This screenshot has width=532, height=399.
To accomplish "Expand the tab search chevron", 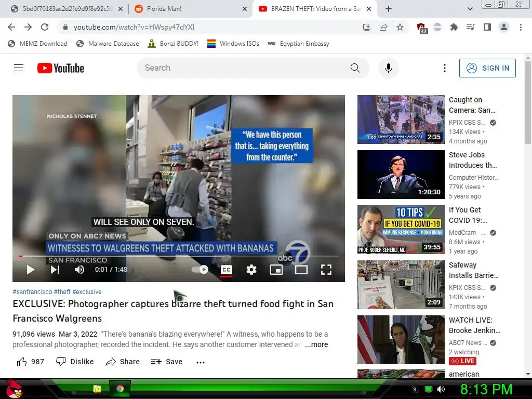I will pos(470,9).
